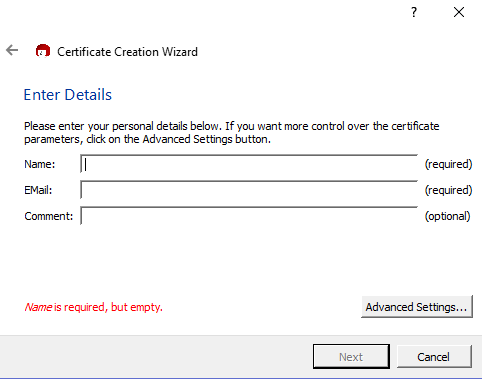Close the Certificate Creation Wizard dialog
Screen dimensions: 482x379
[459, 12]
